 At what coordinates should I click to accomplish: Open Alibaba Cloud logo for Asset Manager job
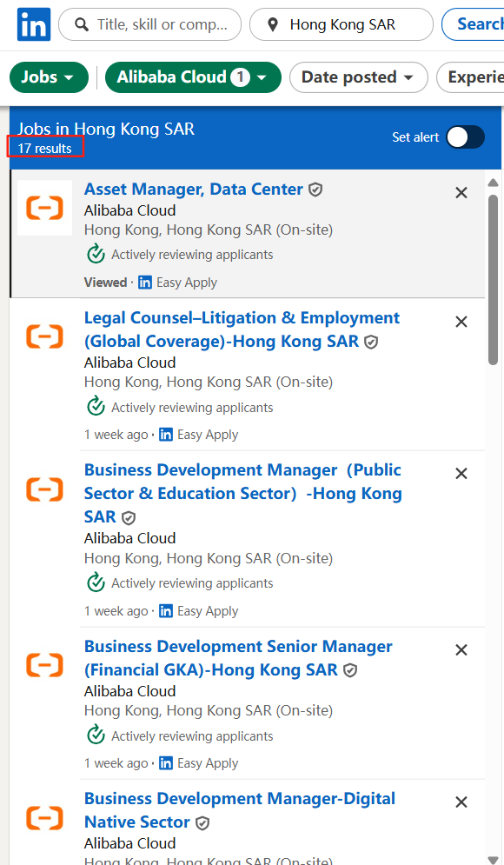(x=44, y=208)
